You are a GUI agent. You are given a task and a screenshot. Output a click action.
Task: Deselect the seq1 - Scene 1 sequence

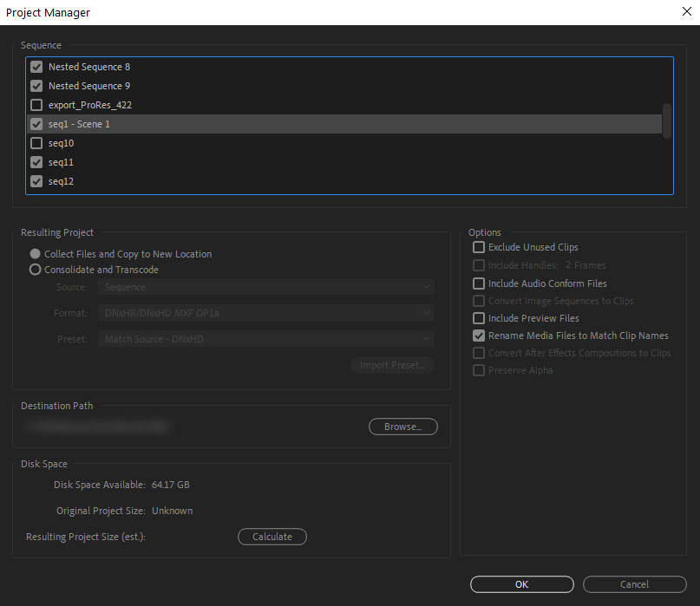click(36, 124)
